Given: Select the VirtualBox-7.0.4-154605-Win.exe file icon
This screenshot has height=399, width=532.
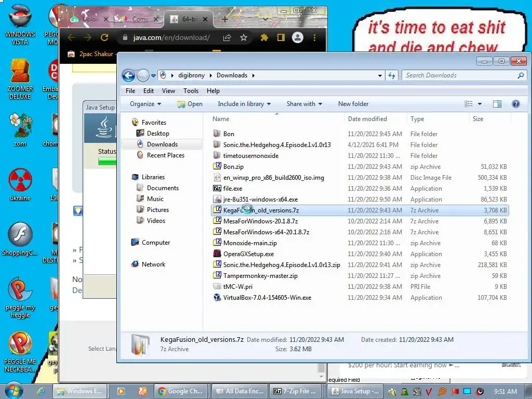Looking at the screenshot, I should click(x=217, y=298).
